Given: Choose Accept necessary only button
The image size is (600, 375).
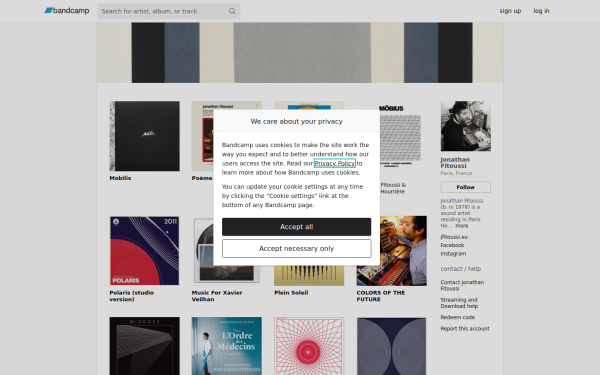Looking at the screenshot, I should (297, 248).
